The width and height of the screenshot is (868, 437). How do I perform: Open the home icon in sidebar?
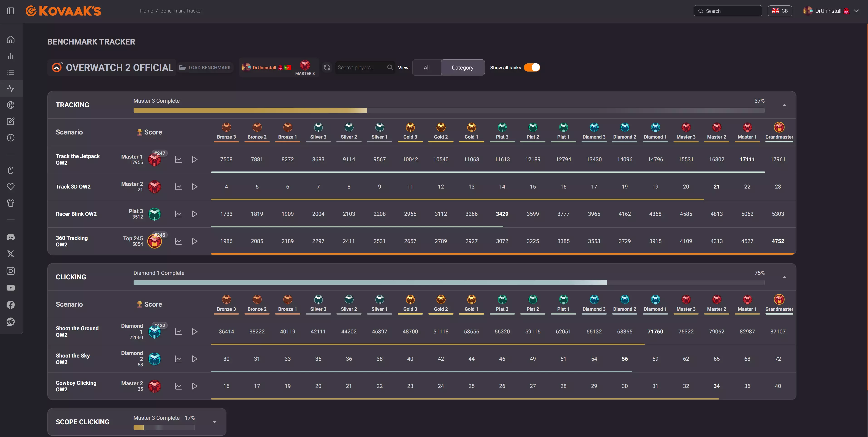(11, 40)
